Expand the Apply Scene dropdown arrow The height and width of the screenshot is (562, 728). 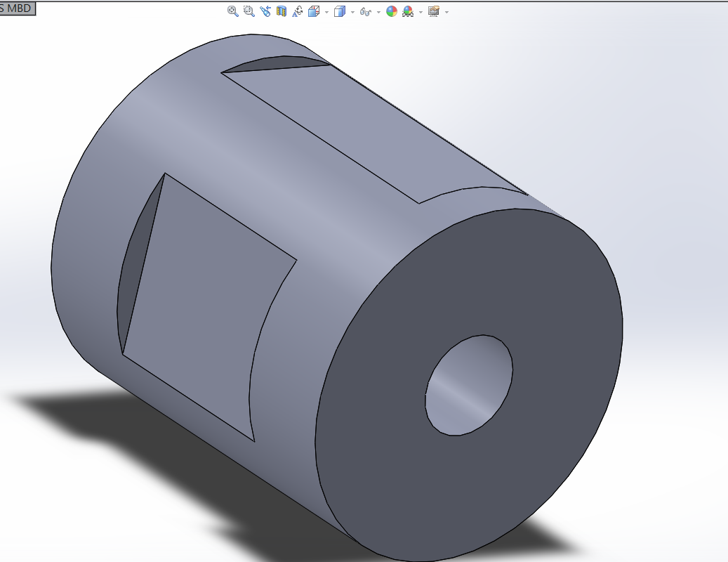pos(421,12)
